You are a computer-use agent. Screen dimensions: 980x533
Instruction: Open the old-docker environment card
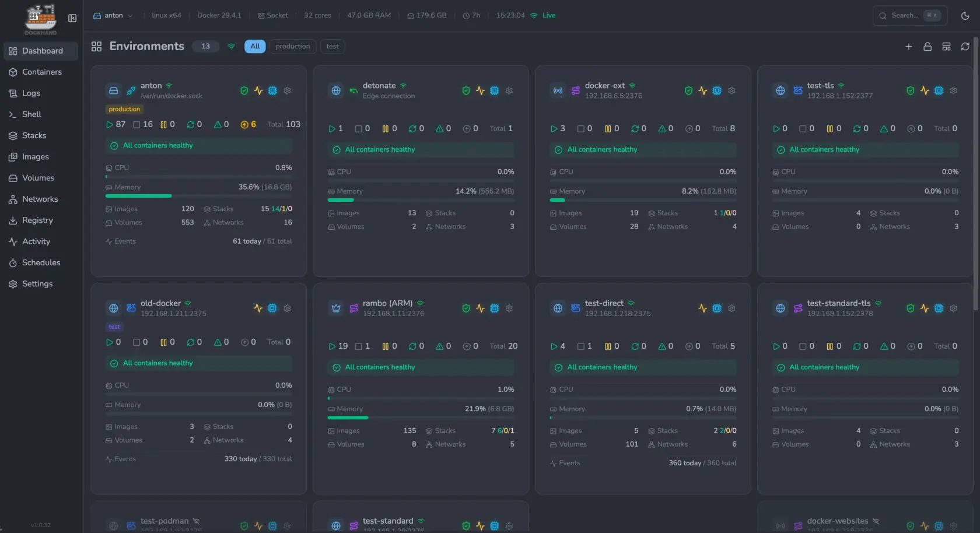198,389
